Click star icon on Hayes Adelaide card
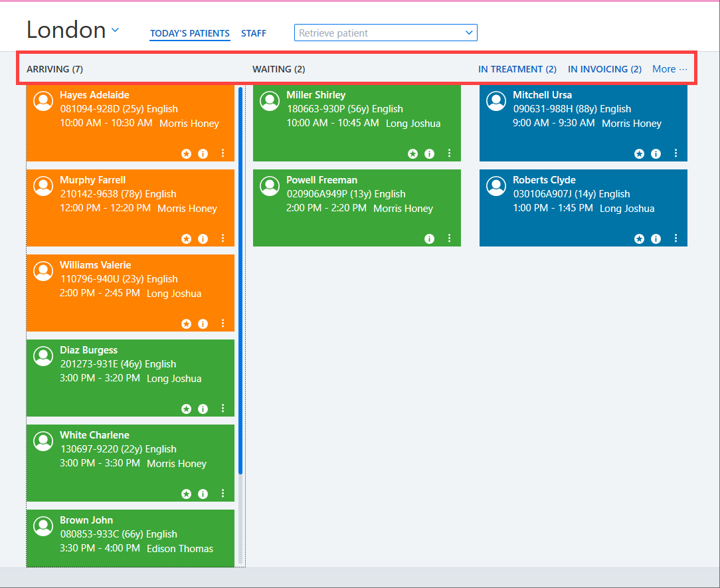 tap(186, 154)
